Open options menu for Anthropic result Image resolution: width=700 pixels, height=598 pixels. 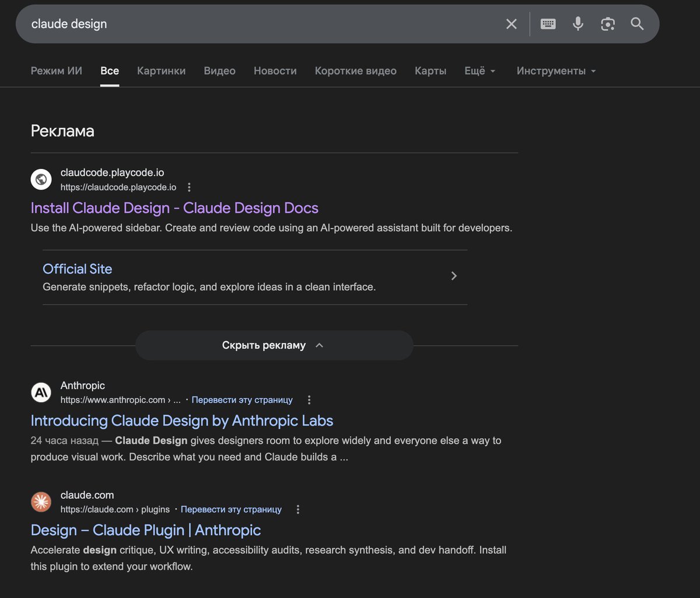click(309, 400)
